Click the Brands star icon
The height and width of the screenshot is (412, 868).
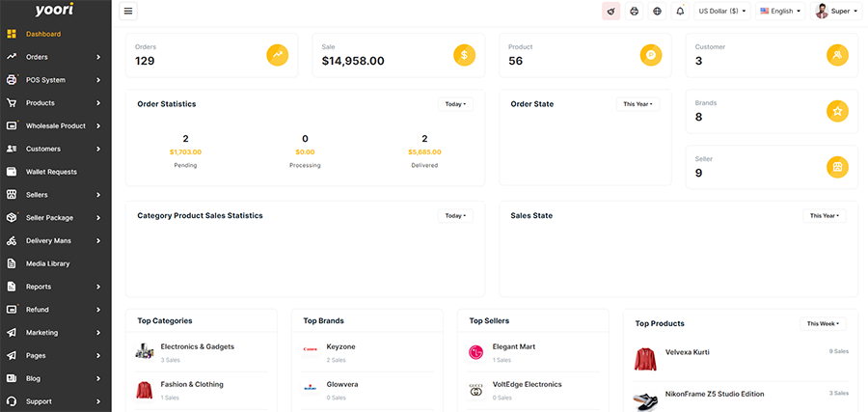[837, 111]
